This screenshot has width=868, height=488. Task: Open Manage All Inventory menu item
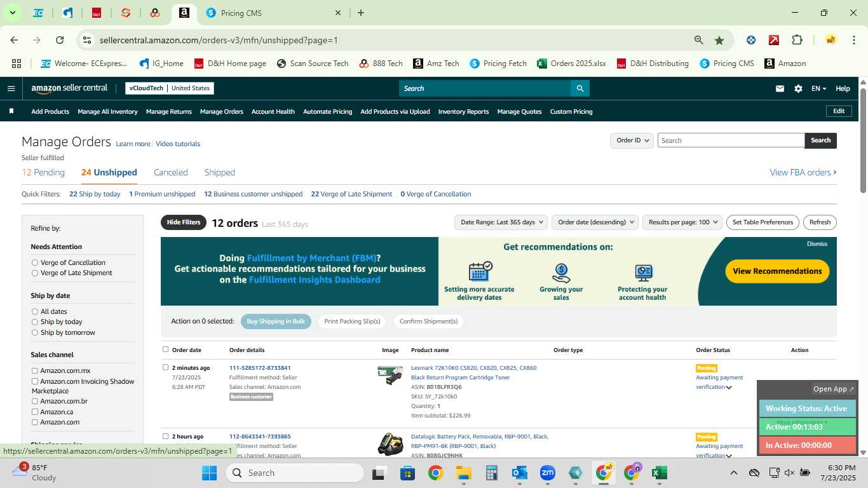107,111
